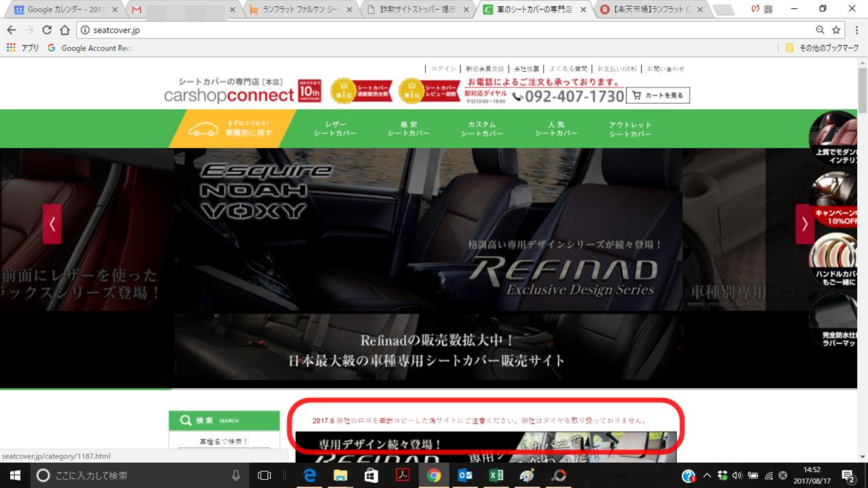Open the カスタムシートカバー menu
Image resolution: width=868 pixels, height=488 pixels.
click(482, 129)
